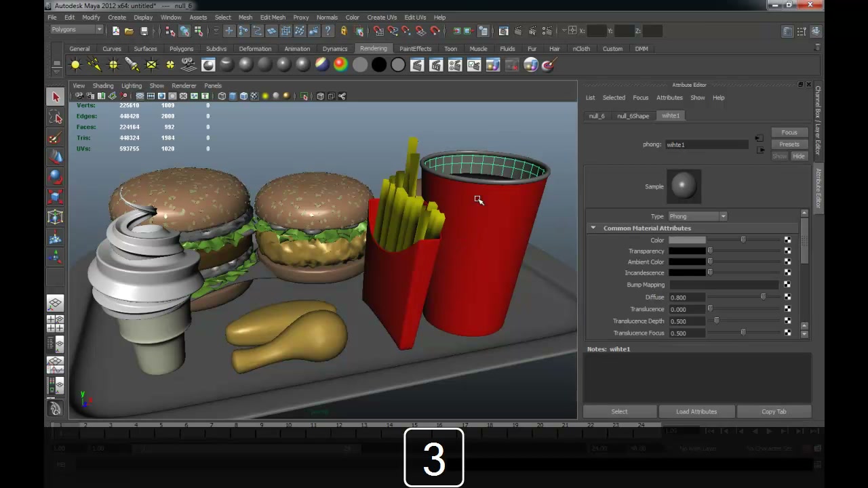This screenshot has width=868, height=488.
Task: Click the rainbow ramp shader sphere icon
Action: point(341,65)
